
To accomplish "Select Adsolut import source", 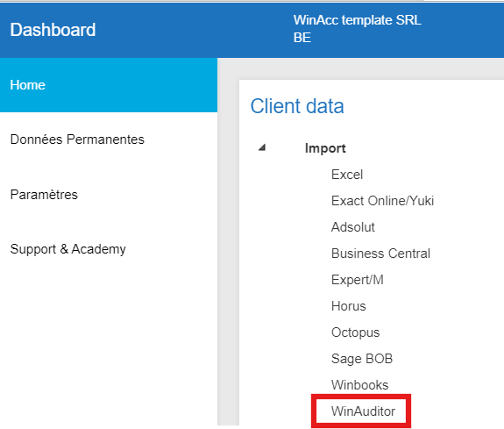I will pyautogui.click(x=353, y=227).
